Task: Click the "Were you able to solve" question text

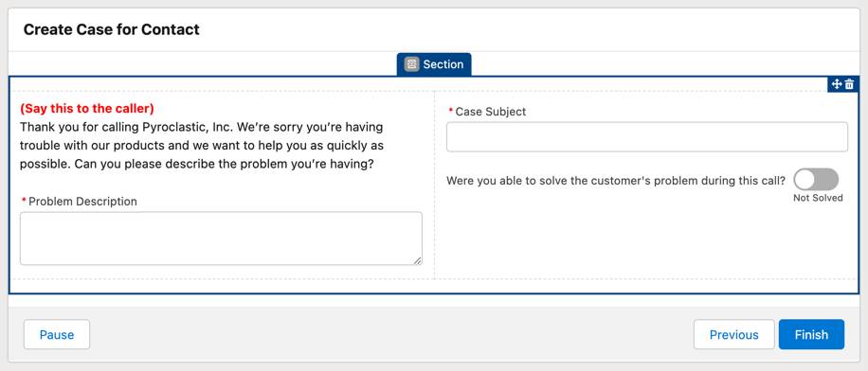Action: tap(616, 180)
